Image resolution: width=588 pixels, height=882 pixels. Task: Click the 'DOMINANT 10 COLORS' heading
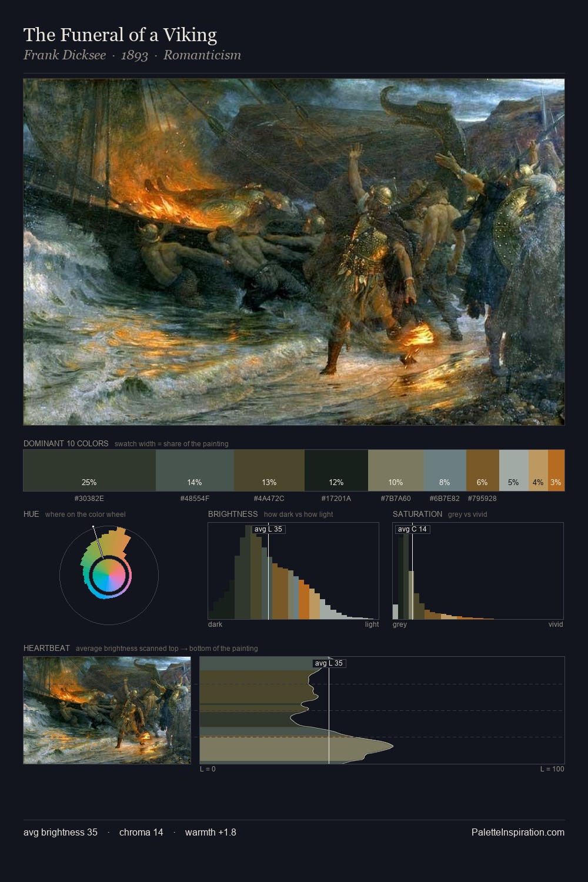pos(66,443)
